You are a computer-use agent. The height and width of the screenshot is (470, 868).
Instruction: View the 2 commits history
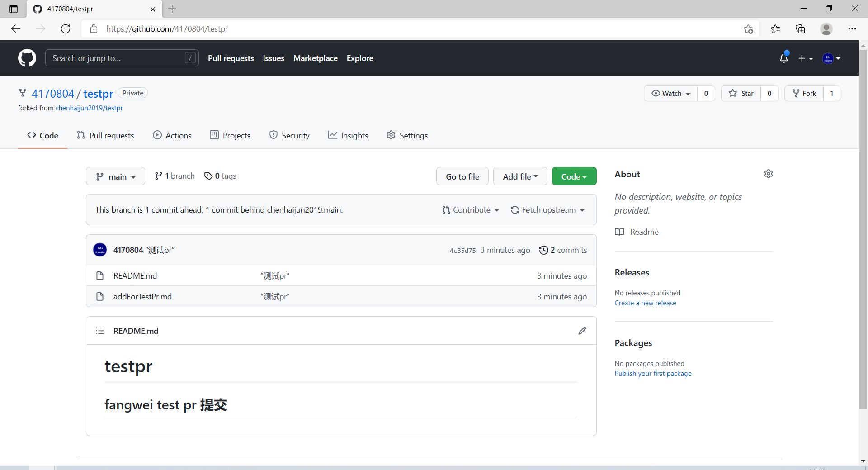tap(563, 250)
